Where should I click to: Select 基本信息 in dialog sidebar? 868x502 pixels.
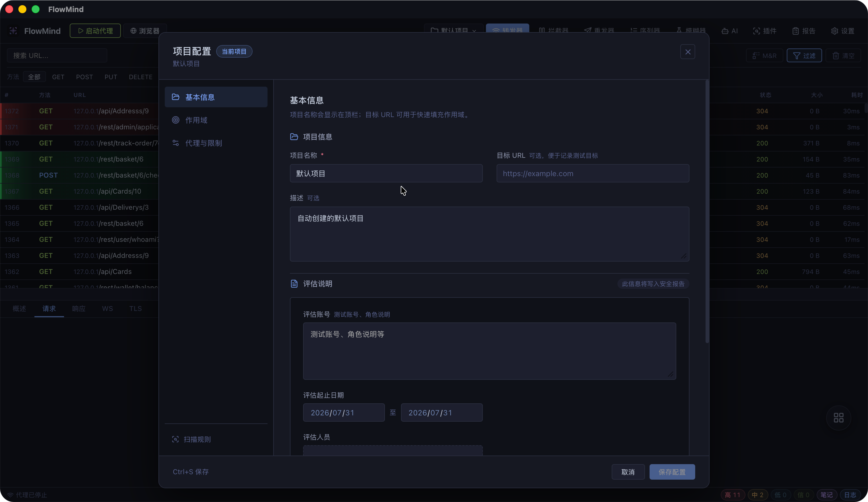point(216,97)
